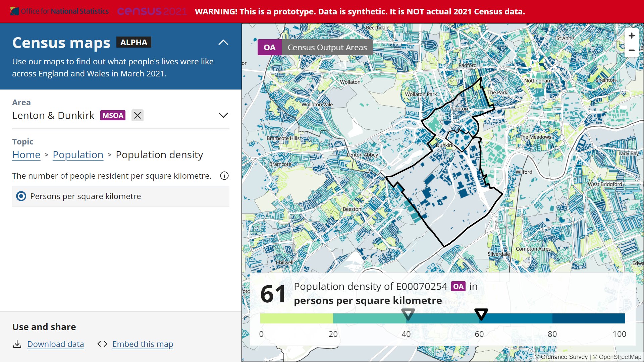Screen dimensions: 644x362
Task: Select Persons per square kilometre radio
Action: (x=21, y=196)
